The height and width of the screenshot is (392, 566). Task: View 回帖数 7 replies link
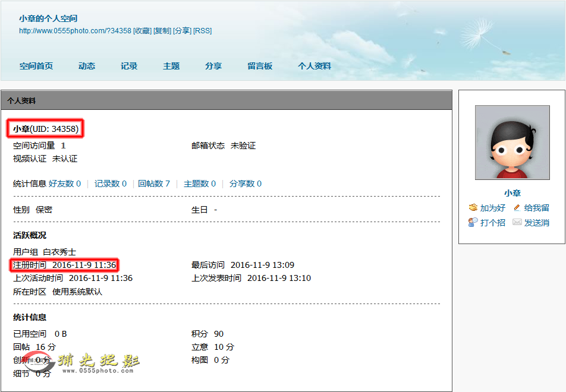point(154,184)
